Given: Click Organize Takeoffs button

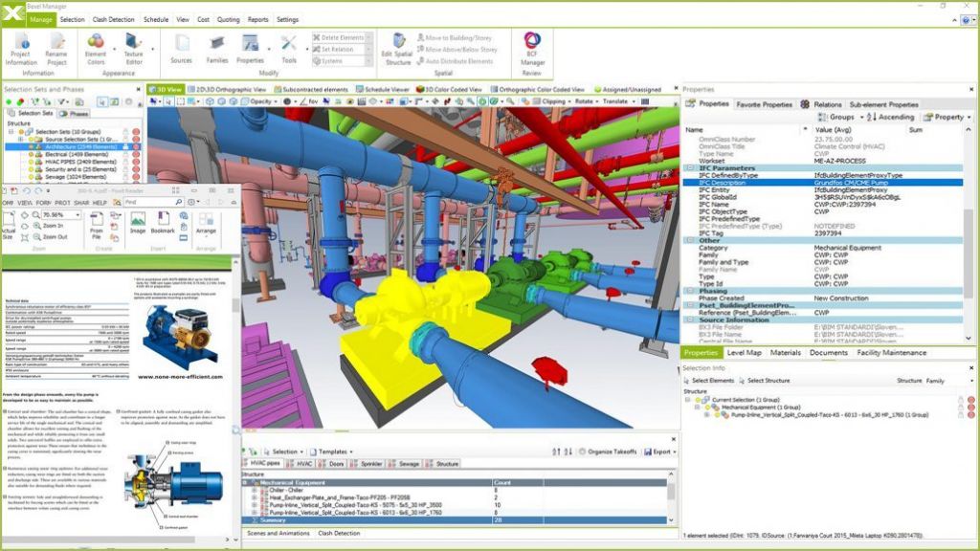Looking at the screenshot, I should pyautogui.click(x=608, y=452).
